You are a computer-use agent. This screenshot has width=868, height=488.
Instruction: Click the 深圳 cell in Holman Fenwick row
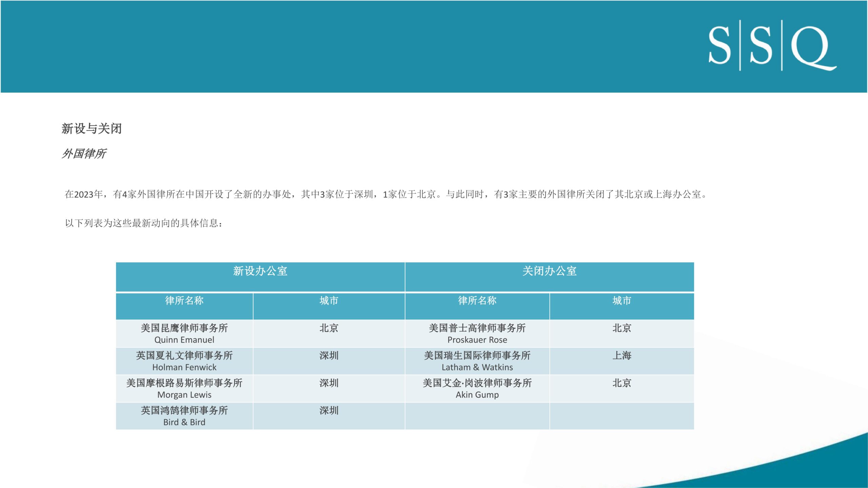pos(329,361)
